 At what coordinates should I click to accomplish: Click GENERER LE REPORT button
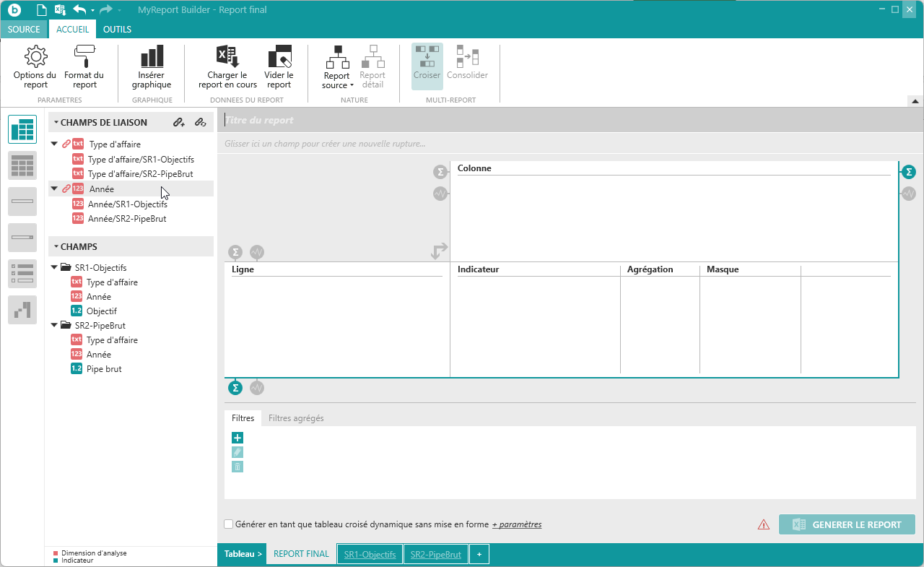click(x=847, y=525)
